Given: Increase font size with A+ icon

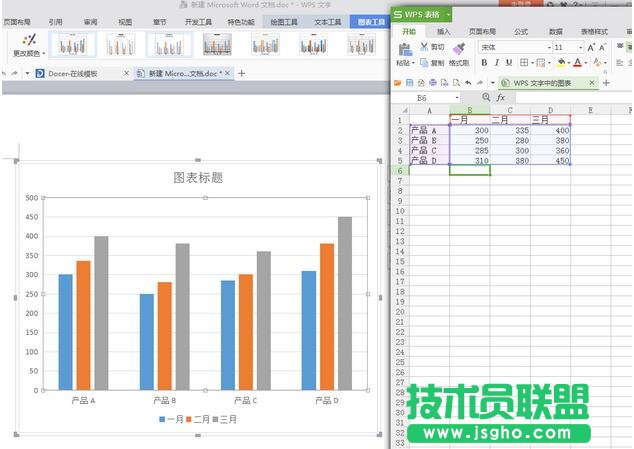Looking at the screenshot, I should click(591, 48).
